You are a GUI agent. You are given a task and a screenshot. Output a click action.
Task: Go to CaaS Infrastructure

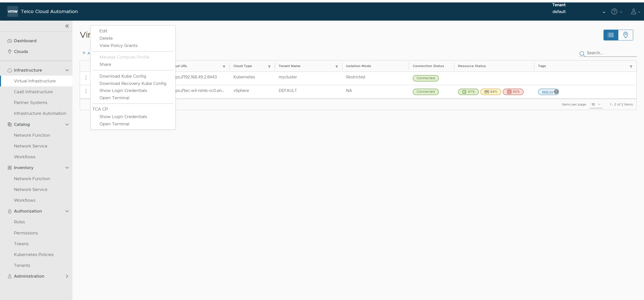33,92
